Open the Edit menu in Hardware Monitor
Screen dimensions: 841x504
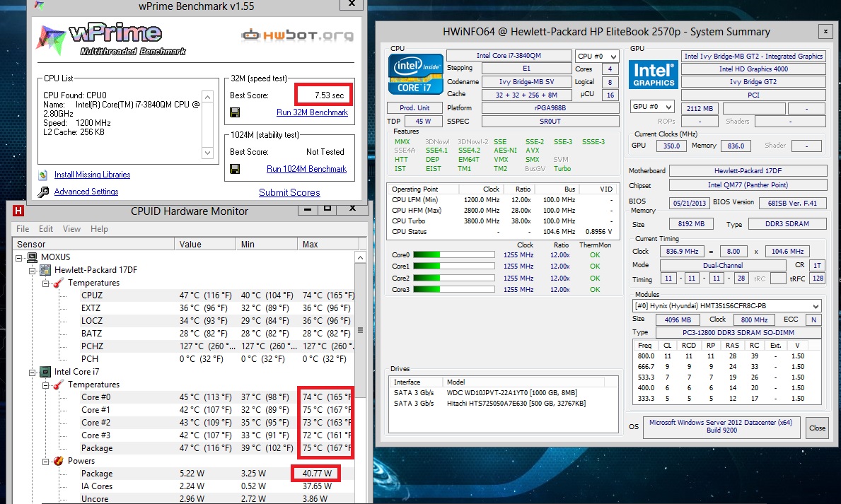pyautogui.click(x=45, y=229)
